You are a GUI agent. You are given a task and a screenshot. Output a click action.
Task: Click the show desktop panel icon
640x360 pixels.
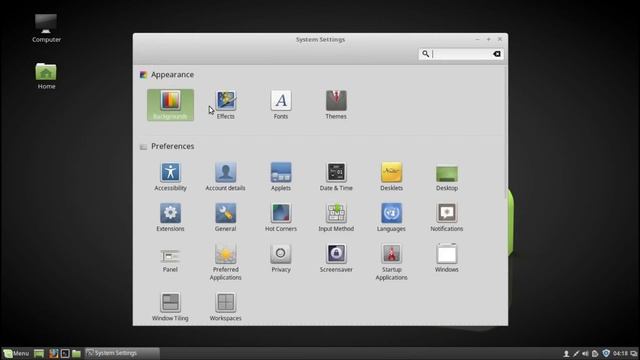[x=39, y=353]
